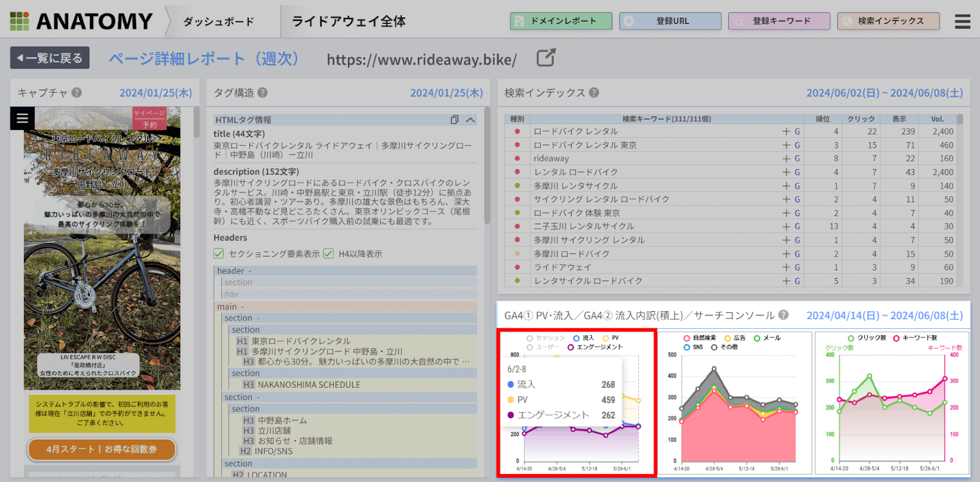The height and width of the screenshot is (482, 980).
Task: Sort keyword table by Vol. column
Action: tap(937, 119)
